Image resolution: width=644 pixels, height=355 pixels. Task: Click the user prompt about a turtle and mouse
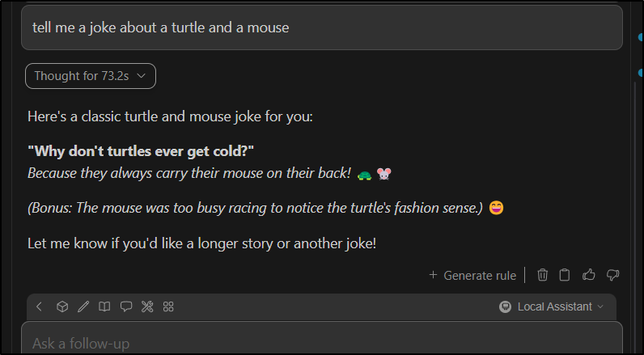[x=322, y=27]
